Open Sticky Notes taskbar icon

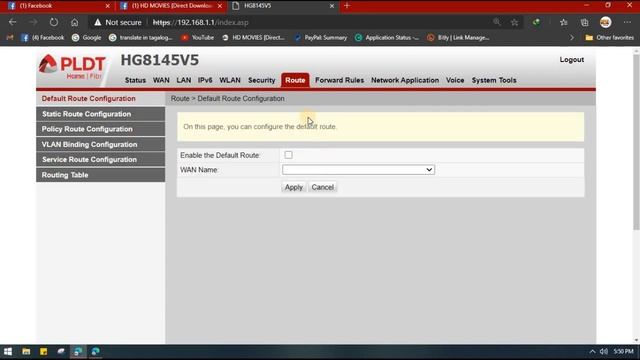(x=44, y=351)
